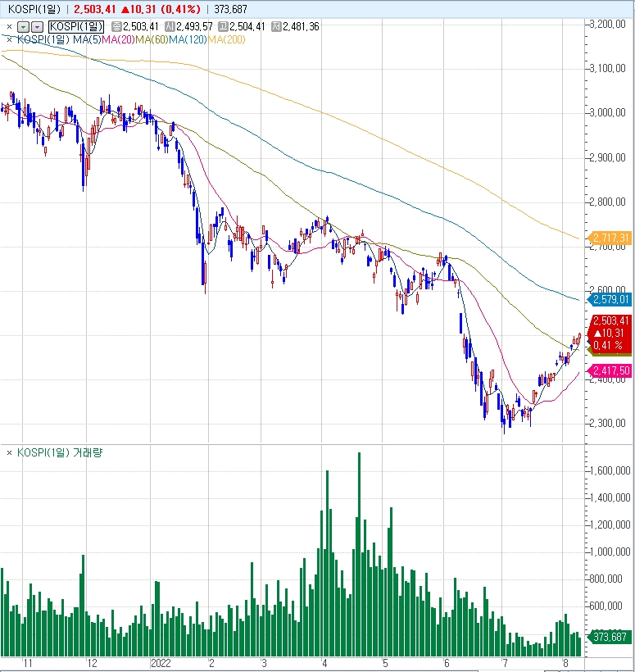This screenshot has width=635, height=672.
Task: Click the 2,900.00 price axis label
Action: pos(608,157)
